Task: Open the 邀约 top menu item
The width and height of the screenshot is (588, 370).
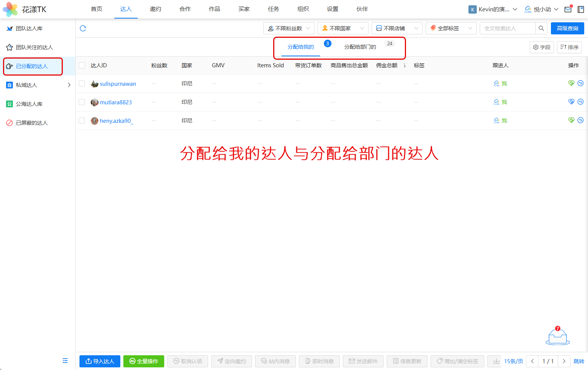Action: tap(155, 9)
